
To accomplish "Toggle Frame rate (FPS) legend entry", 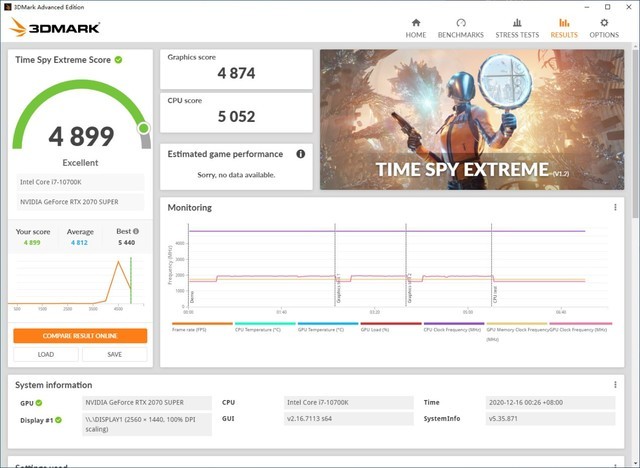I will pyautogui.click(x=202, y=327).
